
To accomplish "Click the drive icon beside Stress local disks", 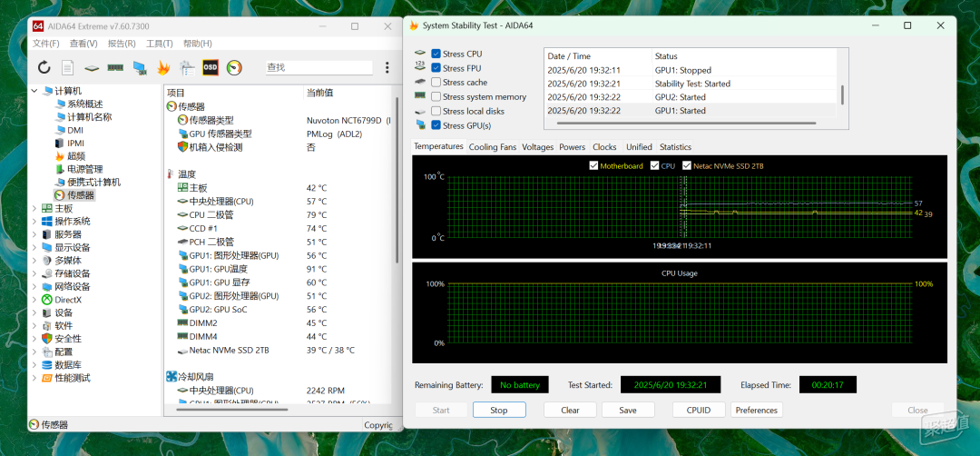I will 420,112.
